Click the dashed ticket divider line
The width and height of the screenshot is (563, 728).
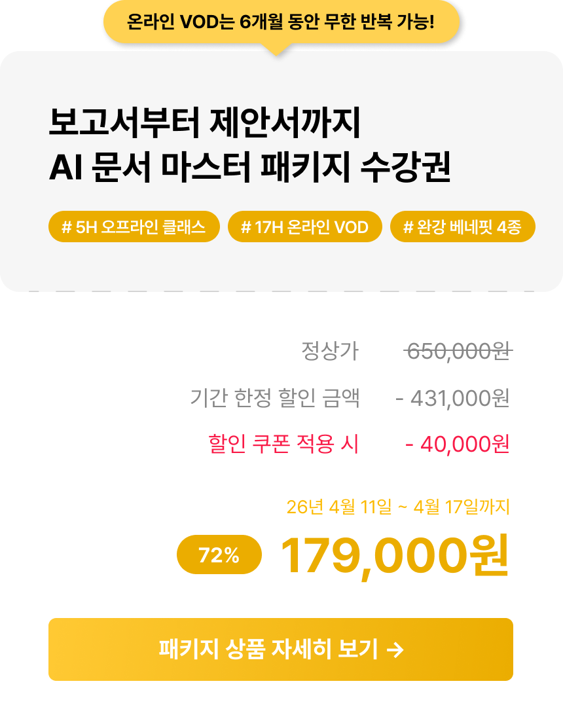click(x=281, y=291)
